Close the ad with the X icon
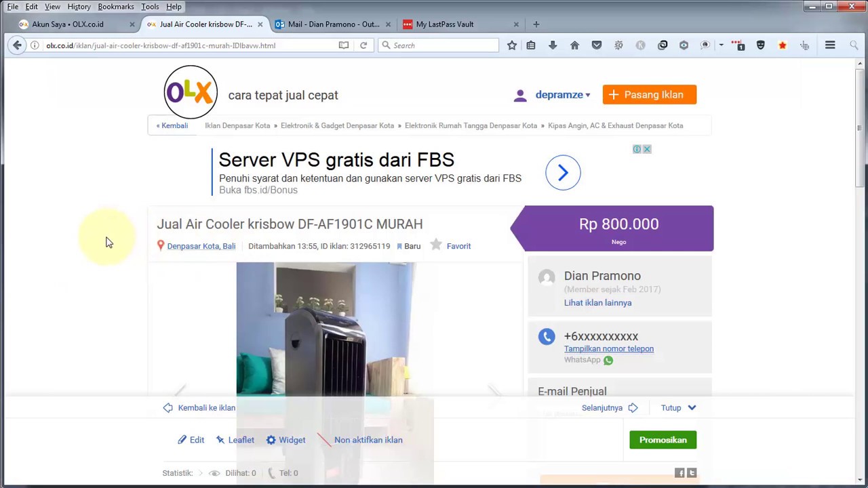This screenshot has width=868, height=488. (x=647, y=149)
